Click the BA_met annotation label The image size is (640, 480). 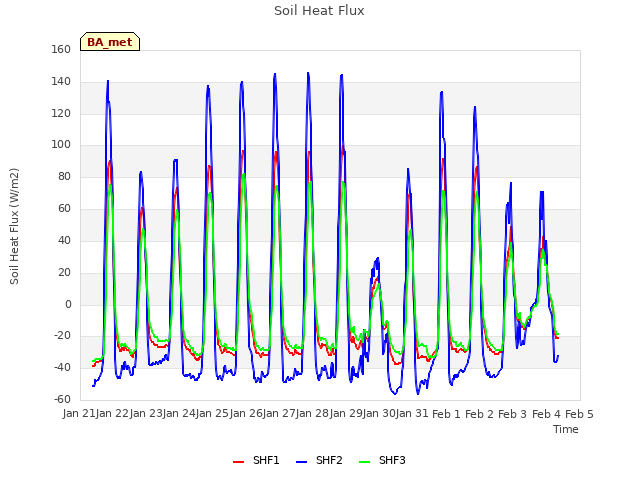pos(110,42)
